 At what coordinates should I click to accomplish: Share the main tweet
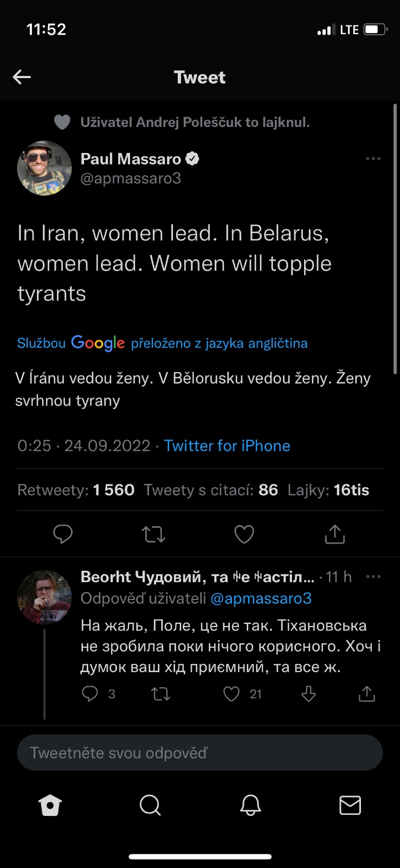[334, 534]
